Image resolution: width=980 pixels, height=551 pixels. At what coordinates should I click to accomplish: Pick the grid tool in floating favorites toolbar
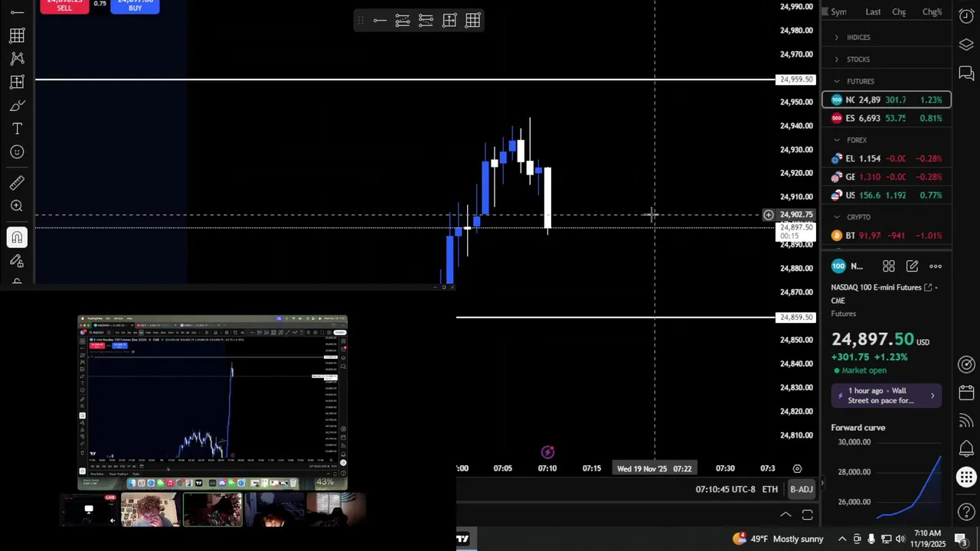point(472,21)
